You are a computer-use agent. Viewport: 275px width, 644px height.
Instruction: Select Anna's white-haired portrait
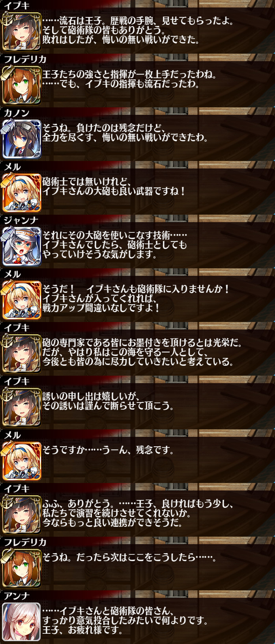(x=21, y=622)
